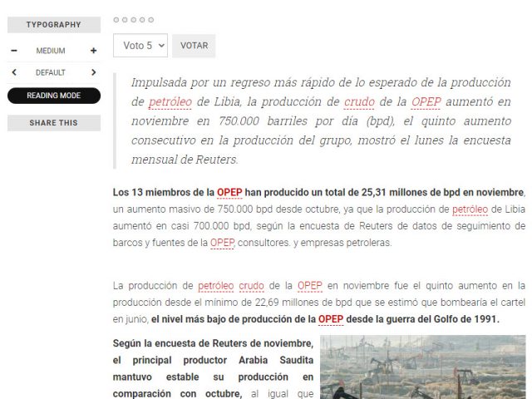The height and width of the screenshot is (399, 532).
Task: Select the third rating circle
Action: point(134,19)
